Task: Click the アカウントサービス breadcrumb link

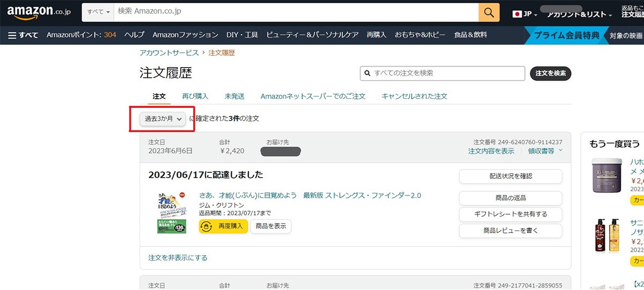Action: (x=169, y=53)
